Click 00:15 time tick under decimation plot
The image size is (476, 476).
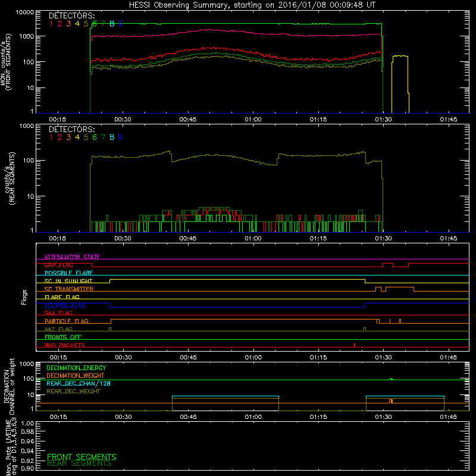click(x=58, y=417)
